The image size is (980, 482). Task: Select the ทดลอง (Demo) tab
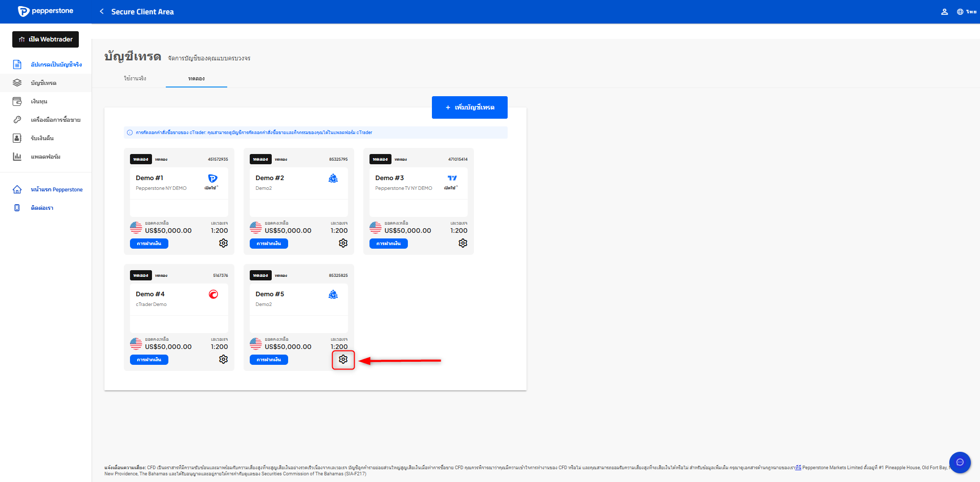tap(196, 79)
